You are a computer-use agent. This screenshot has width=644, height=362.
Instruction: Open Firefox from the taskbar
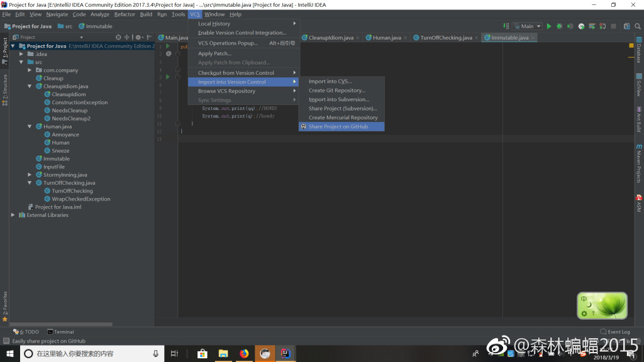coord(244,353)
